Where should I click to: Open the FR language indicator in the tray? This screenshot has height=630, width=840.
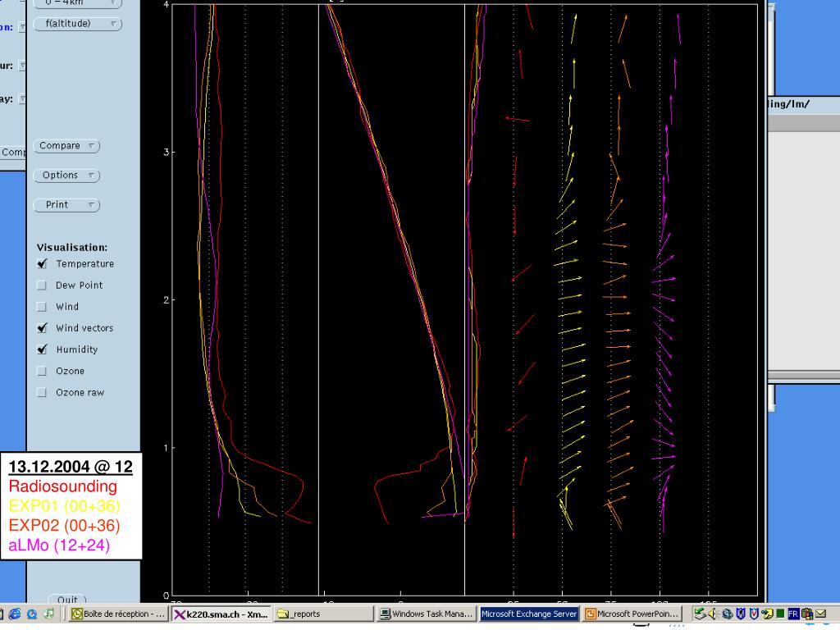(x=793, y=614)
